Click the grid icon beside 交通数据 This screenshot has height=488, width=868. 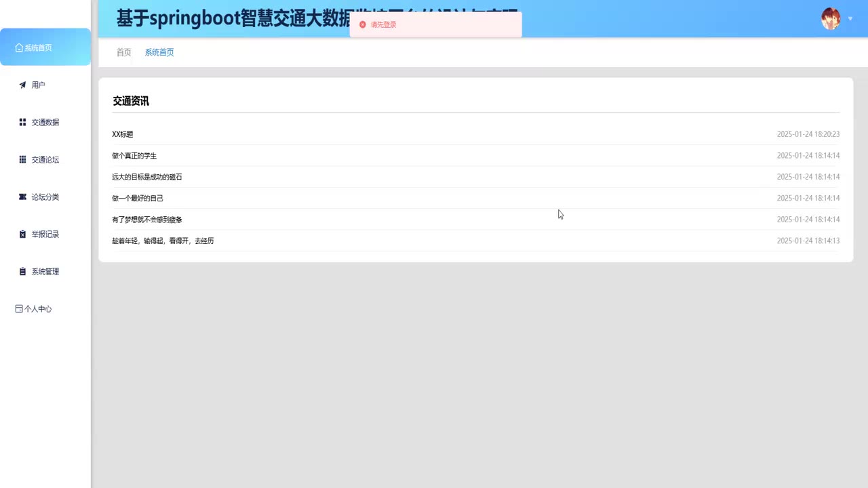pos(22,122)
